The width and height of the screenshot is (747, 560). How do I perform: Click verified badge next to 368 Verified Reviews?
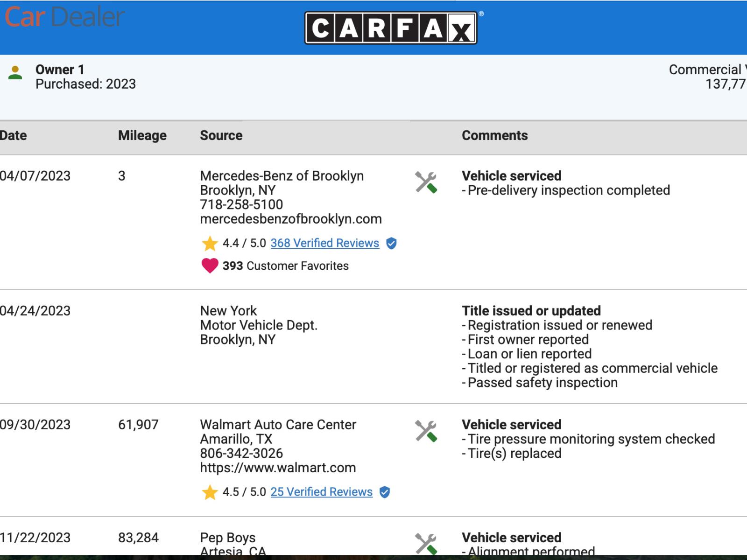click(391, 243)
